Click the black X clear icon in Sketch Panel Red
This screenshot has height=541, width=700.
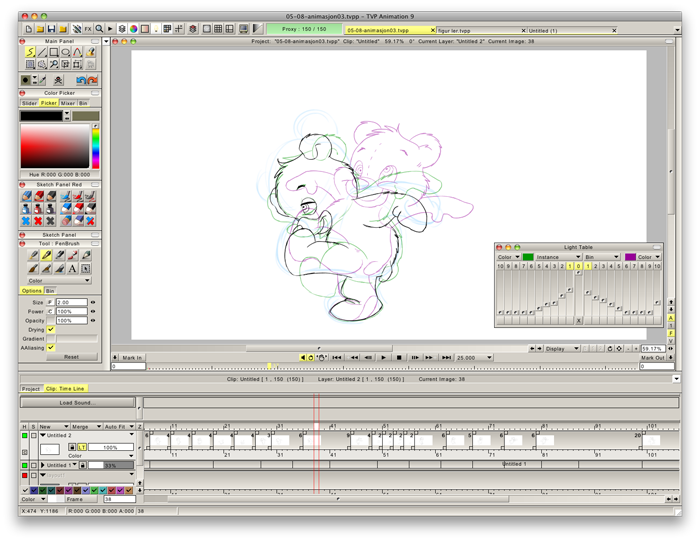50,221
